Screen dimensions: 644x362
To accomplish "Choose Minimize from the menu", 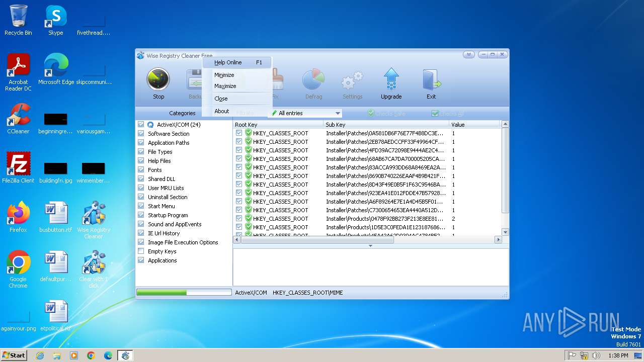I will point(237,75).
